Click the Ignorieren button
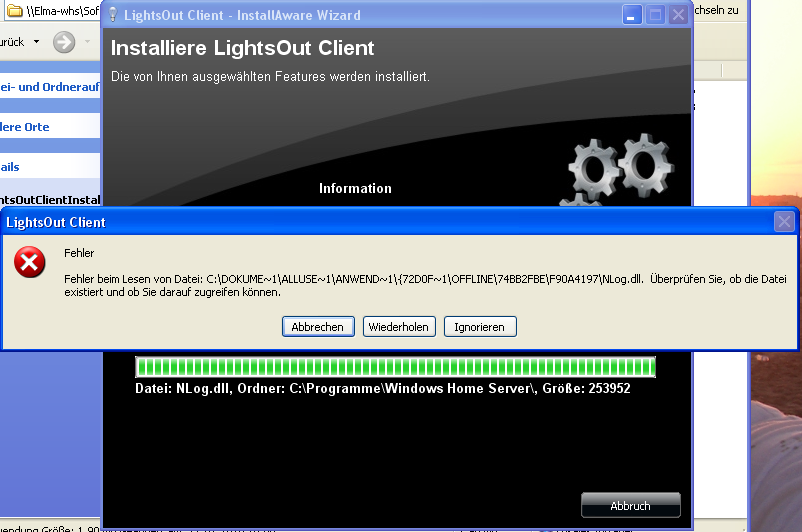The width and height of the screenshot is (802, 532). pos(480,327)
